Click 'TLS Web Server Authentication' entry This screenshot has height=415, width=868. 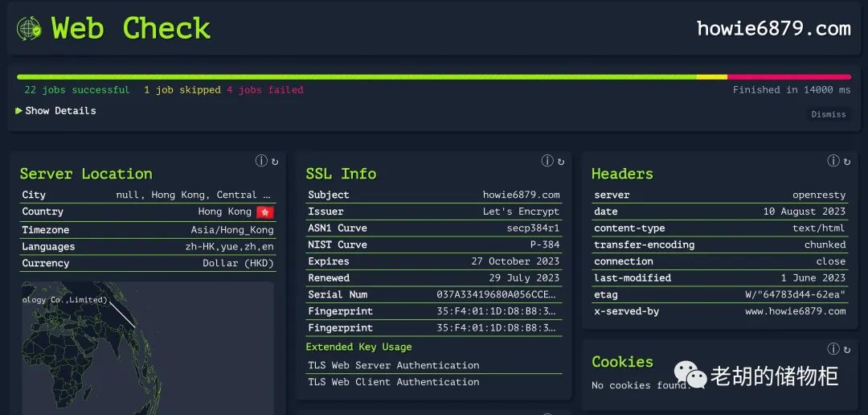(x=394, y=365)
